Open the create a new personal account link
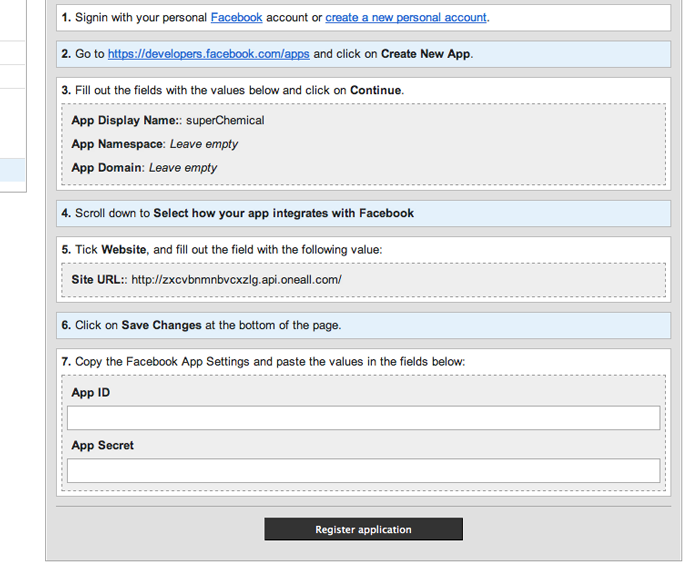The image size is (690, 580). [405, 18]
